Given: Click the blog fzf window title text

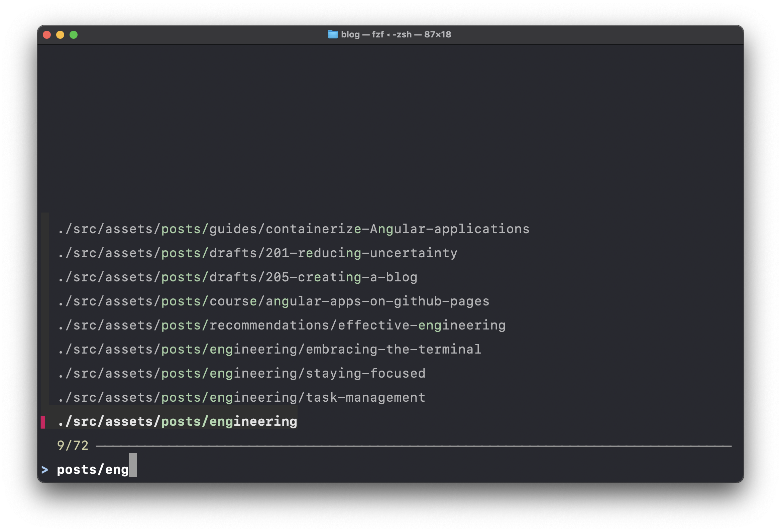Looking at the screenshot, I should click(x=396, y=35).
